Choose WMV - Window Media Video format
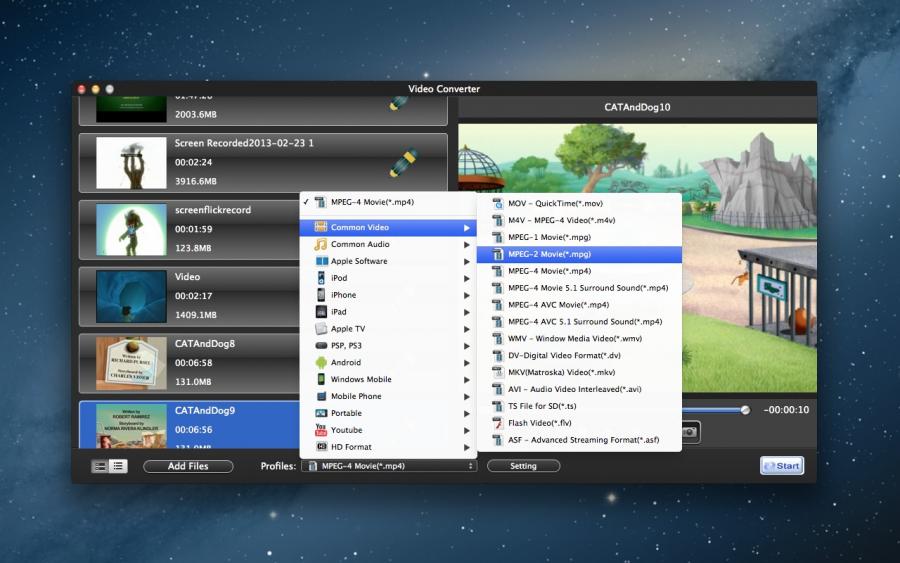This screenshot has height=563, width=900. [579, 339]
